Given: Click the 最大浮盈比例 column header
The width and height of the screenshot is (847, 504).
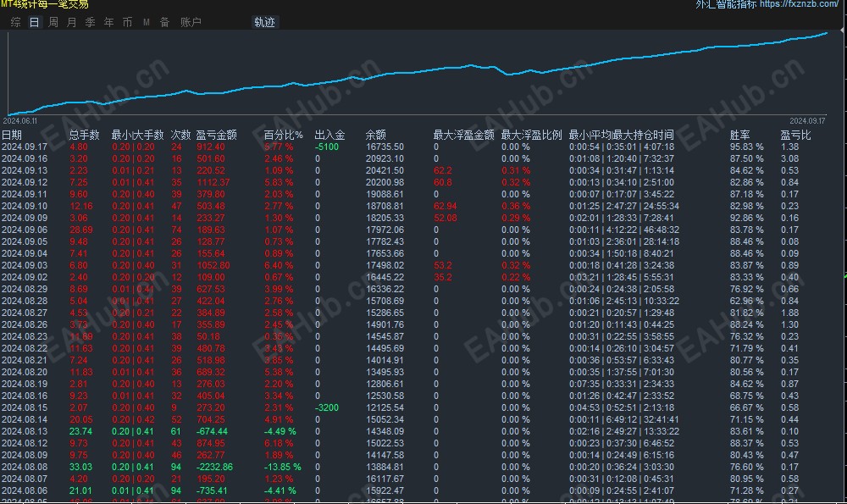Looking at the screenshot, I should pyautogui.click(x=532, y=135).
